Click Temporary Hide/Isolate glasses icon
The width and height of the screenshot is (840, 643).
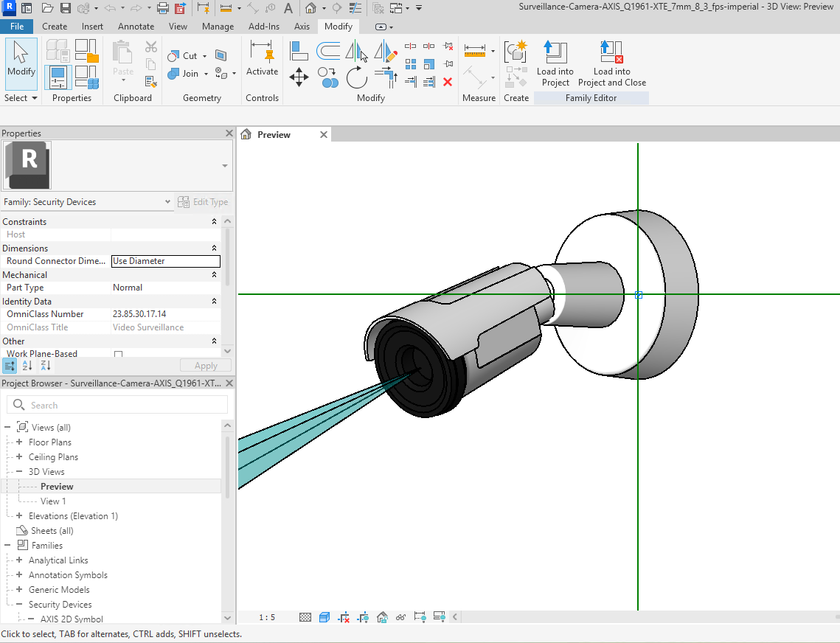[x=400, y=617]
